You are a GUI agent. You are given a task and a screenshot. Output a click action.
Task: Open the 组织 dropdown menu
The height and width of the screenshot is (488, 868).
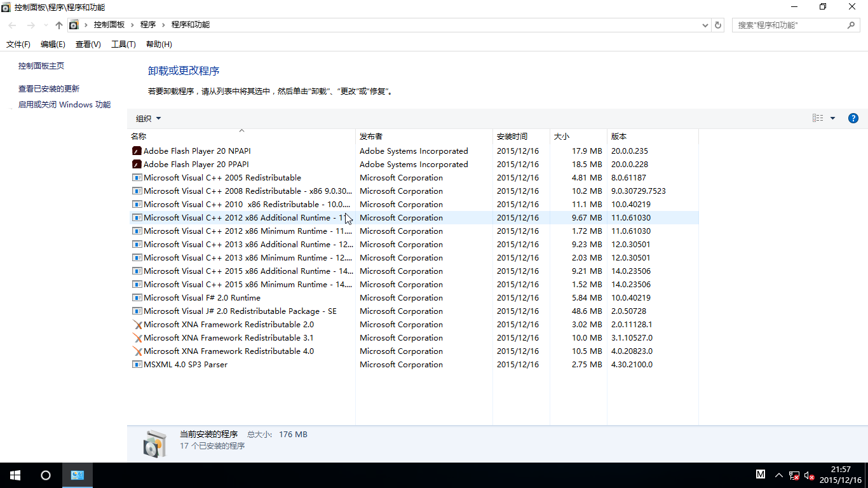tap(148, 118)
